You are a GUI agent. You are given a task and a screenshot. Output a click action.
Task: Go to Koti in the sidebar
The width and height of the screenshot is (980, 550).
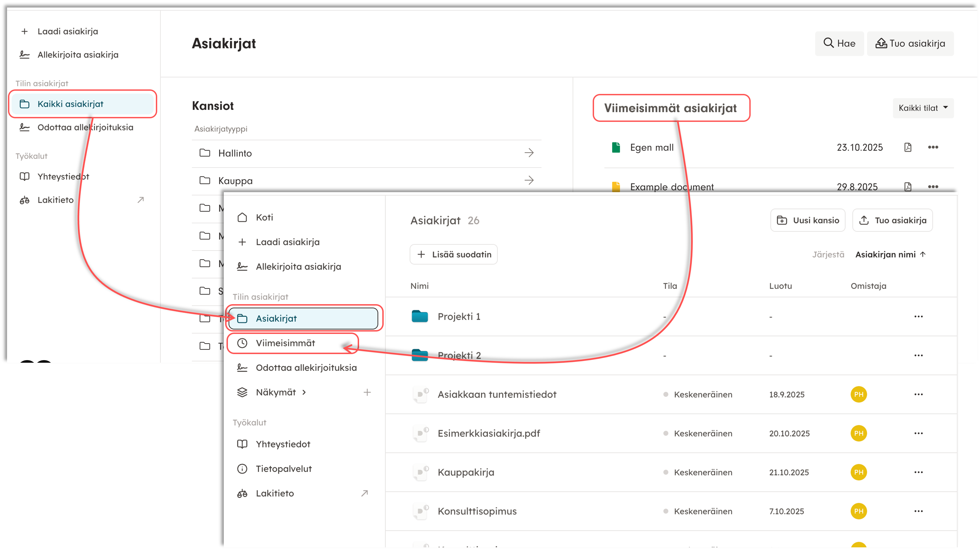click(x=264, y=217)
